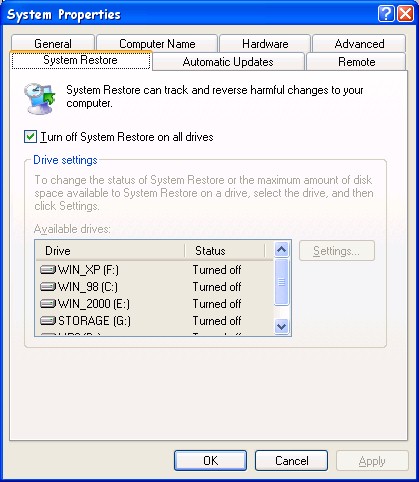Click the Settings... button
419x482 pixels.
[337, 251]
